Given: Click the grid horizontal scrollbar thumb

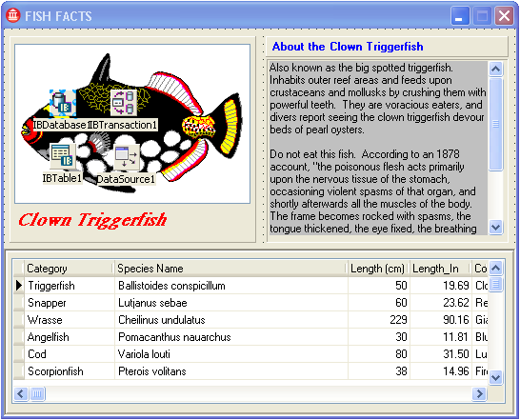Looking at the screenshot, I should [x=37, y=394].
